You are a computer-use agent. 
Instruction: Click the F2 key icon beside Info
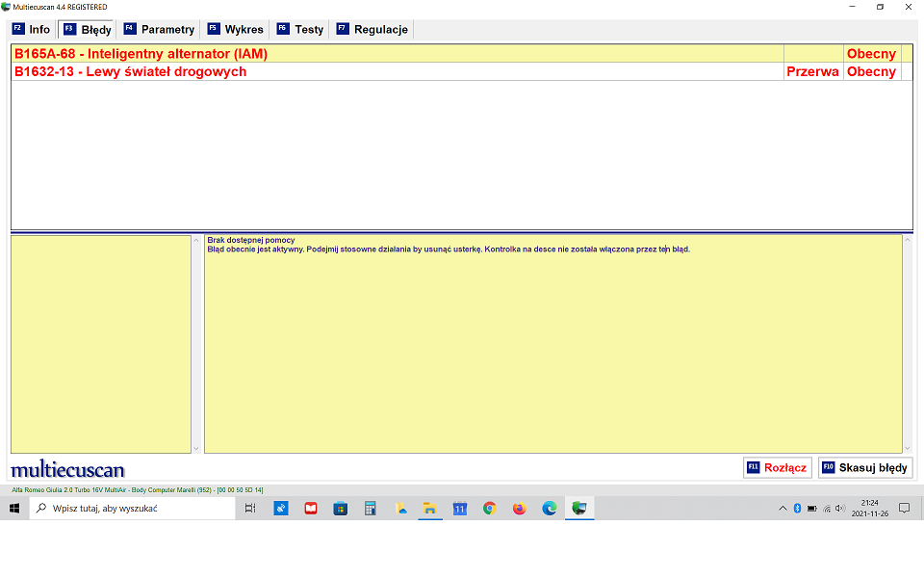[x=17, y=28]
